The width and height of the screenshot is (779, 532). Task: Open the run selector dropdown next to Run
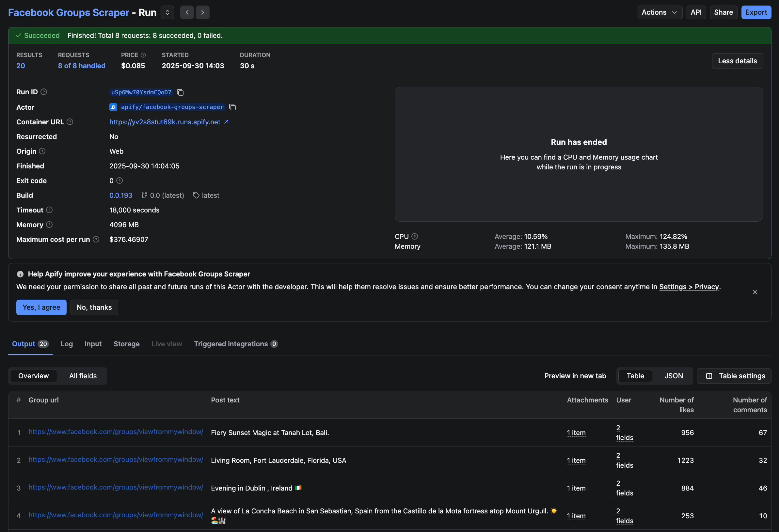pyautogui.click(x=167, y=12)
